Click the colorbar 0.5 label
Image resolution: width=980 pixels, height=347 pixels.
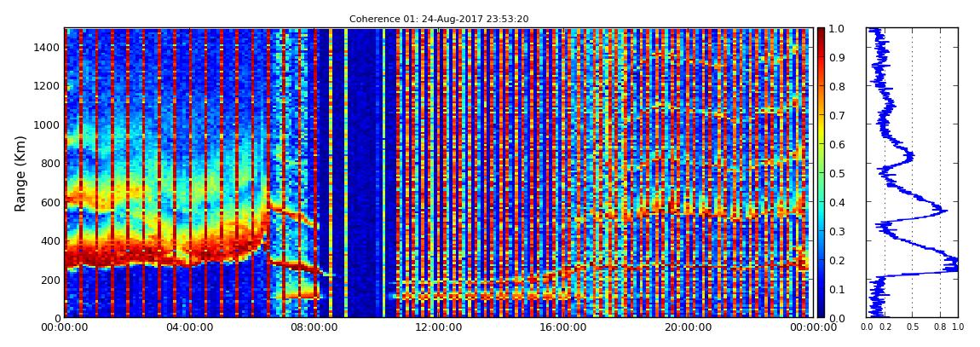[x=837, y=173]
